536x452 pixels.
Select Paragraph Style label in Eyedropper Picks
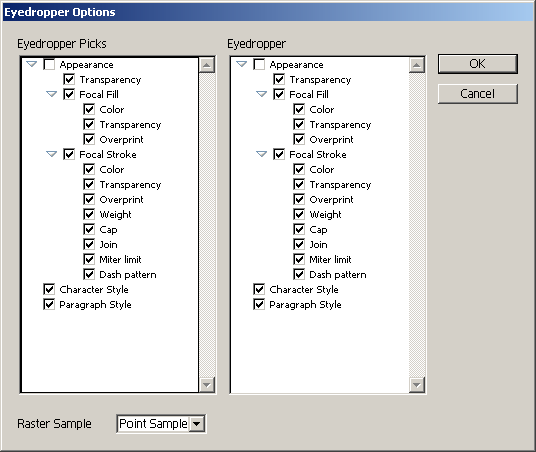(95, 305)
